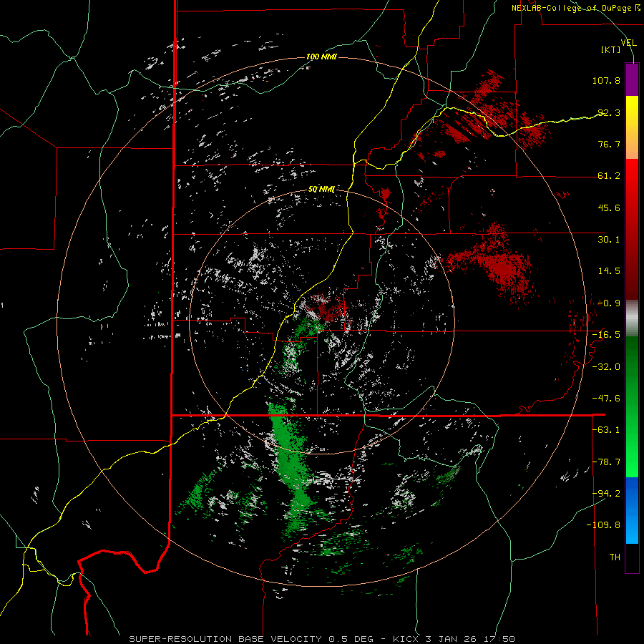Pick the blue segment of velocity scale

(x=632, y=510)
